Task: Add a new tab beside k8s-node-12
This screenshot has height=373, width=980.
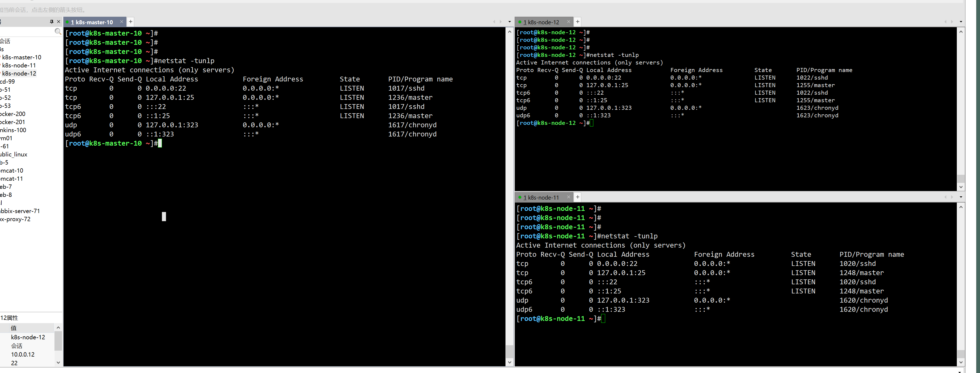Action: coord(577,22)
